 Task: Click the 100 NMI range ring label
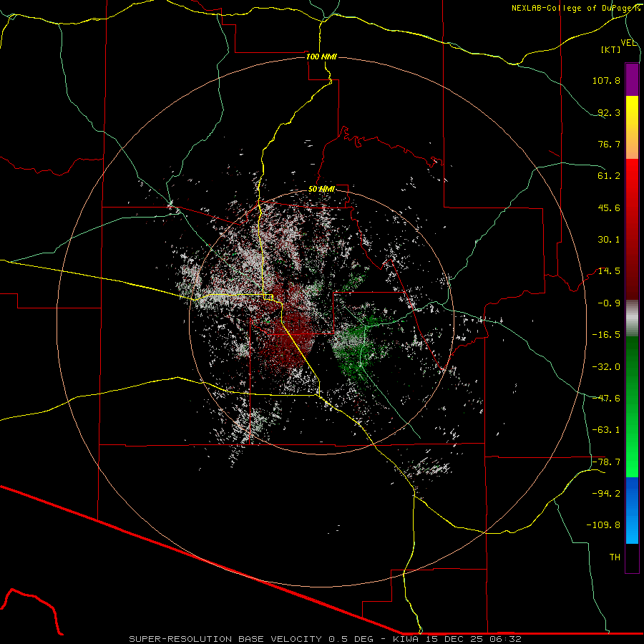pyautogui.click(x=321, y=57)
